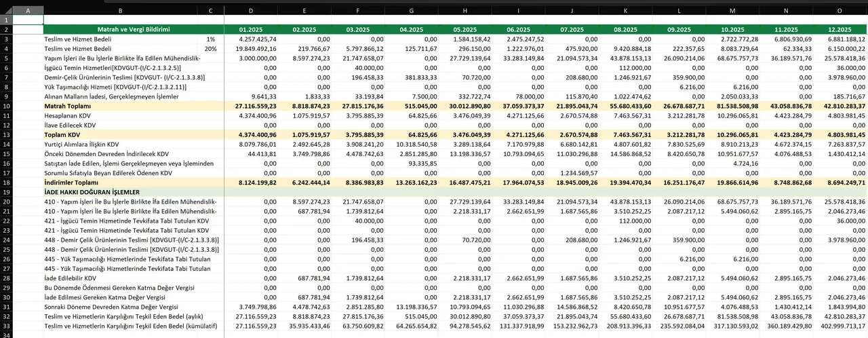Select İndirimler Toplamı value 13.263.162,23

(x=411, y=183)
